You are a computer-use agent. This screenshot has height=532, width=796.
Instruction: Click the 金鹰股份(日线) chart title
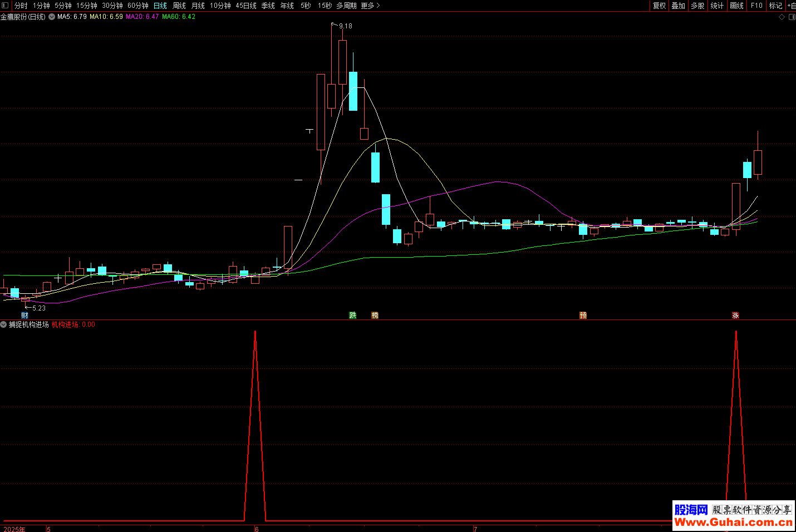point(23,17)
